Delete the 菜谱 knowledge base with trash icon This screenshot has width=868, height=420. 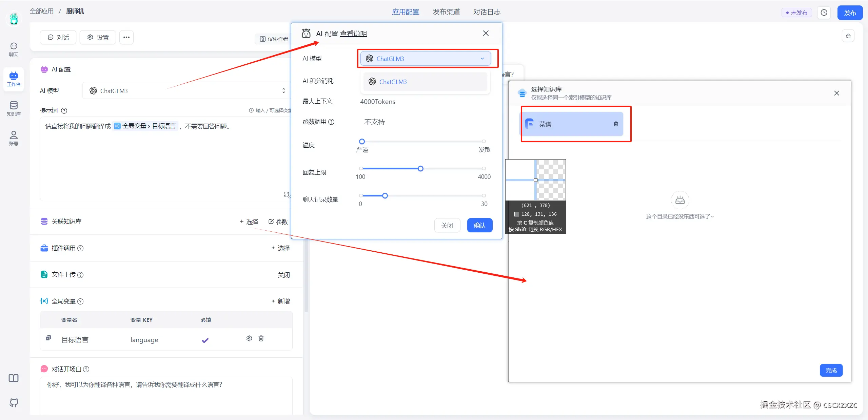pos(616,124)
